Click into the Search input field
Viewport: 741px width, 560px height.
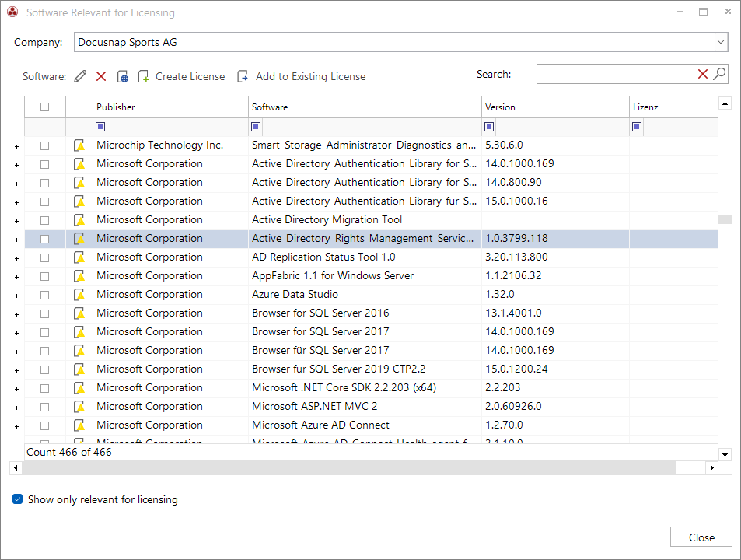tap(617, 74)
